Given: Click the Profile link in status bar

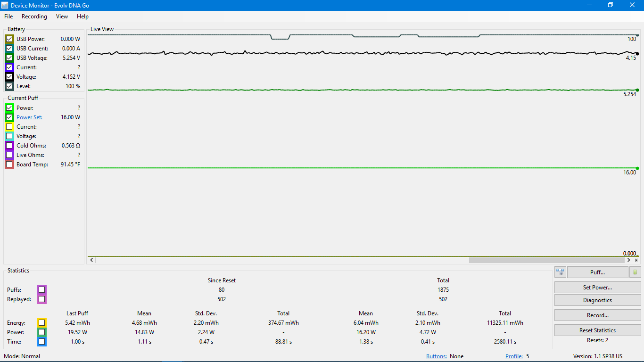Looking at the screenshot, I should coord(514,356).
